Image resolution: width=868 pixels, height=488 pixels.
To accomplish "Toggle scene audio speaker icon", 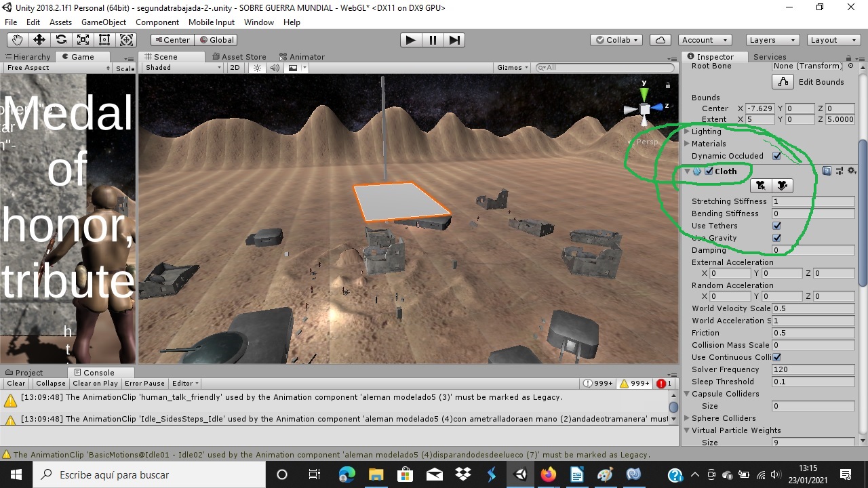I will tap(275, 68).
